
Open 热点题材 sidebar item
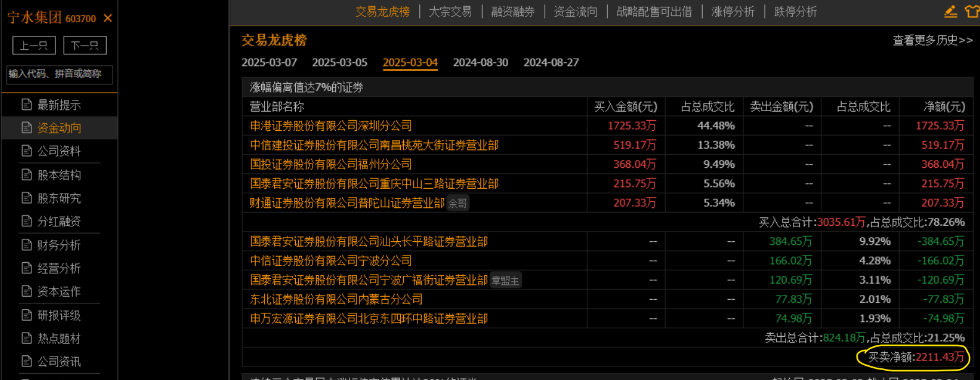[x=59, y=338]
